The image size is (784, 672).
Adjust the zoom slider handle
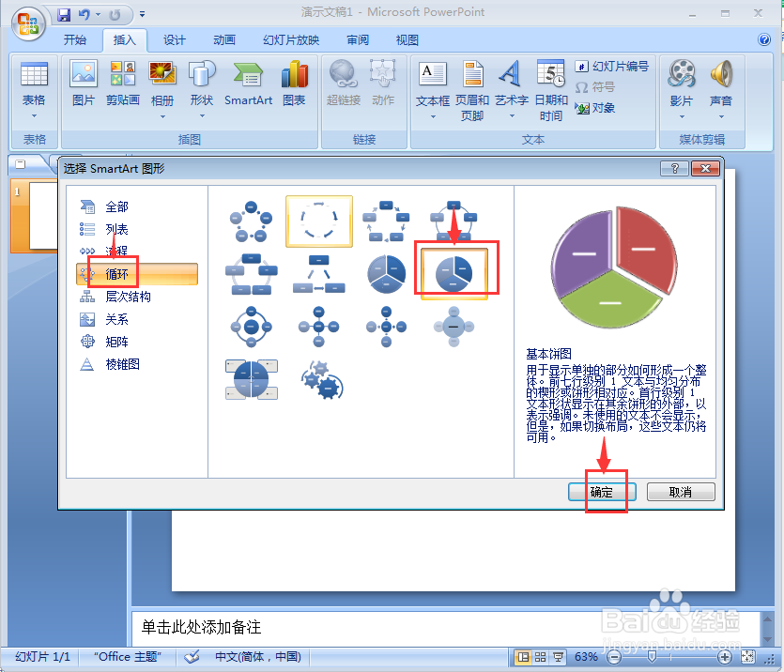point(652,656)
